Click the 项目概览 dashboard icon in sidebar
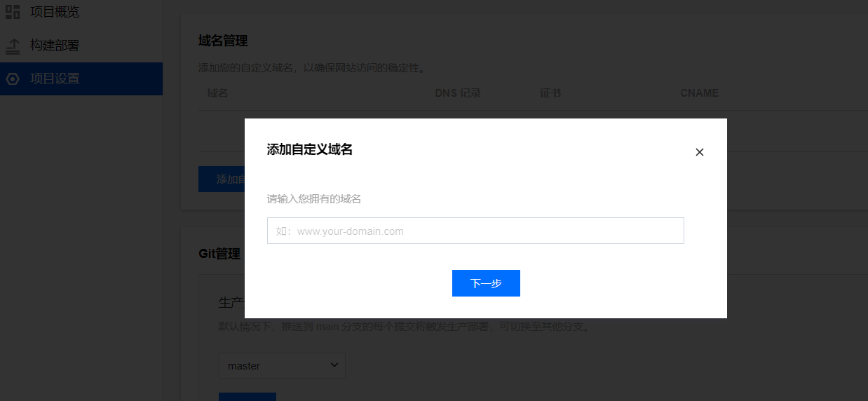 click(x=13, y=12)
